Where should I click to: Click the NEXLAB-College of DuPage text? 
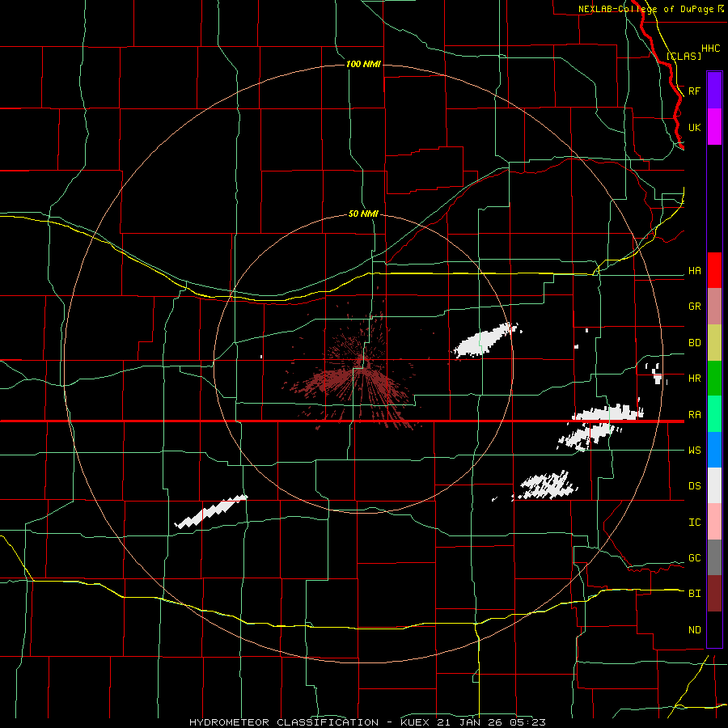click(x=645, y=9)
